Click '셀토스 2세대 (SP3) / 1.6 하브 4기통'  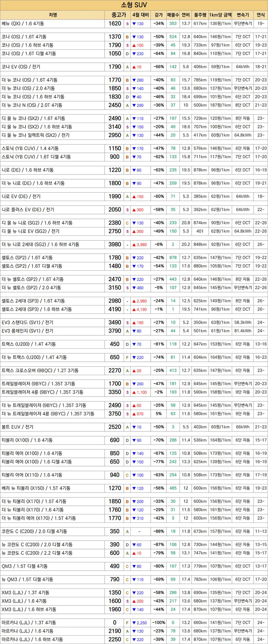(37, 309)
